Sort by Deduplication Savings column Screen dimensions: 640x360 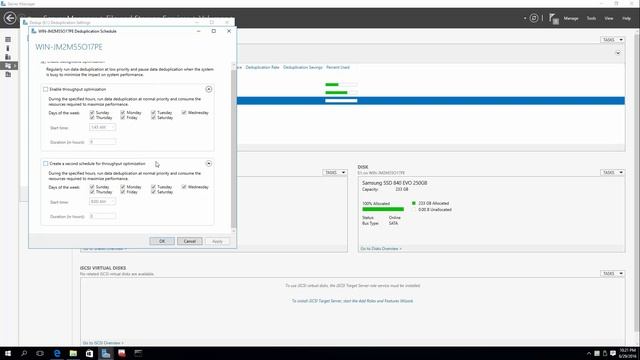(302, 67)
